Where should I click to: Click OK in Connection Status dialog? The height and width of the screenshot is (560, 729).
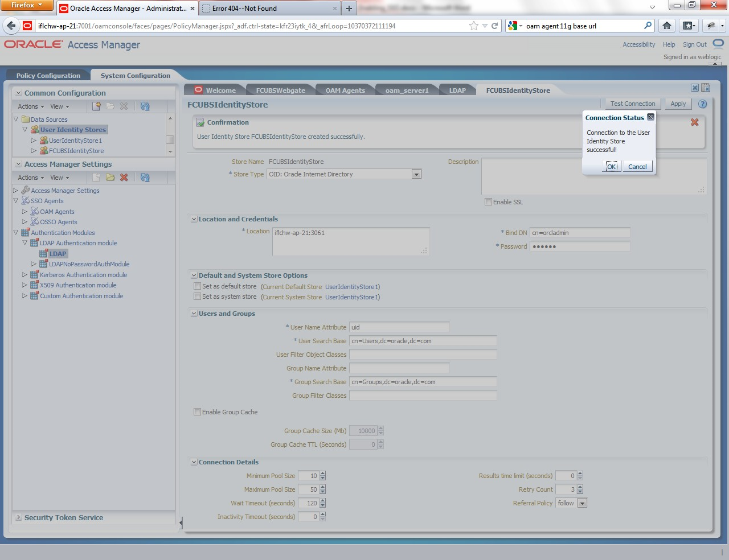point(611,167)
